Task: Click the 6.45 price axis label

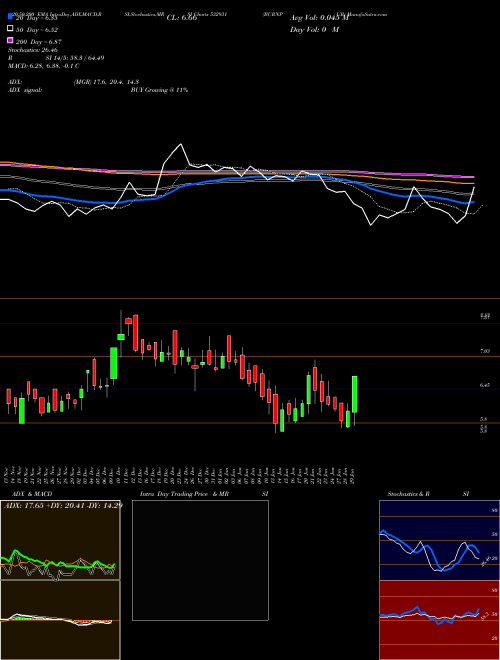Action: 484,384
